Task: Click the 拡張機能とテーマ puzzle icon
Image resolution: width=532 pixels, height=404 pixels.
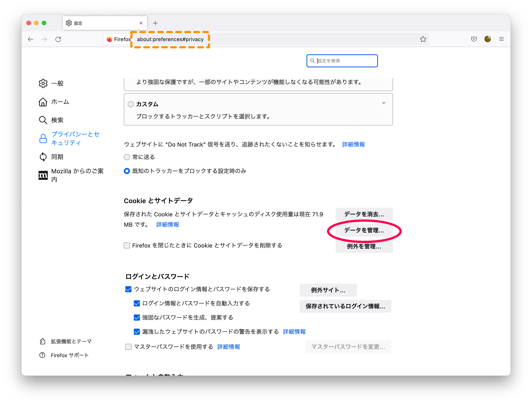Action: click(x=43, y=341)
